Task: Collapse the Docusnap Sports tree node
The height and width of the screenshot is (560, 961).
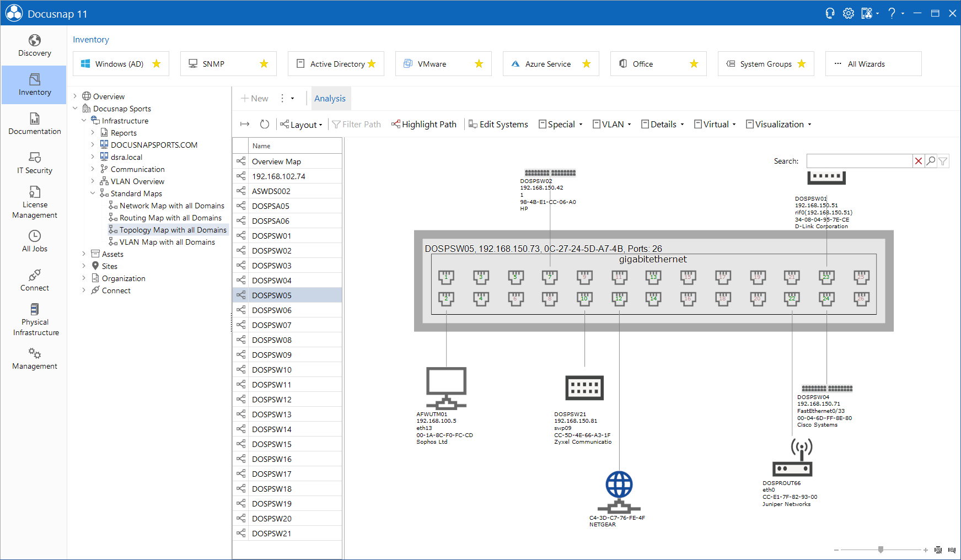Action: point(76,108)
